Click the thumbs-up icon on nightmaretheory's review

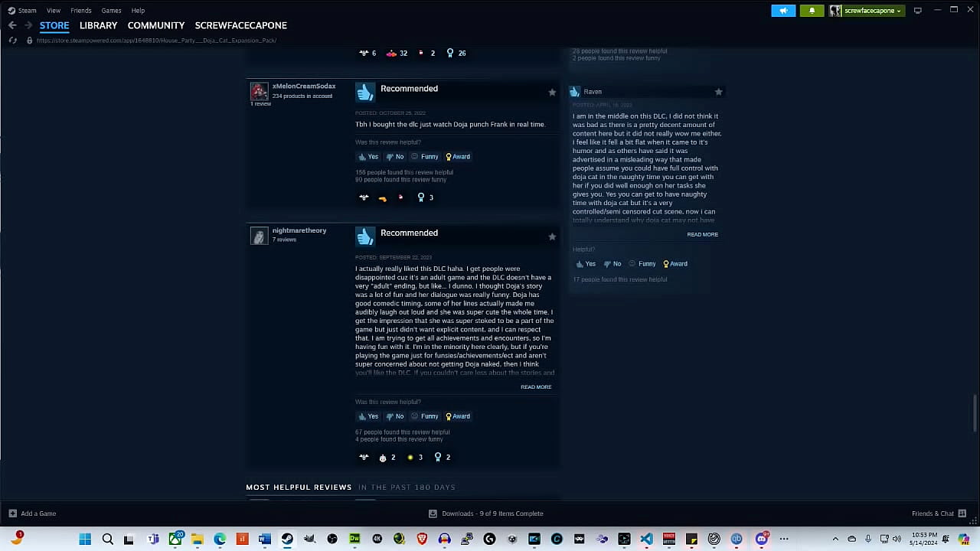[365, 236]
